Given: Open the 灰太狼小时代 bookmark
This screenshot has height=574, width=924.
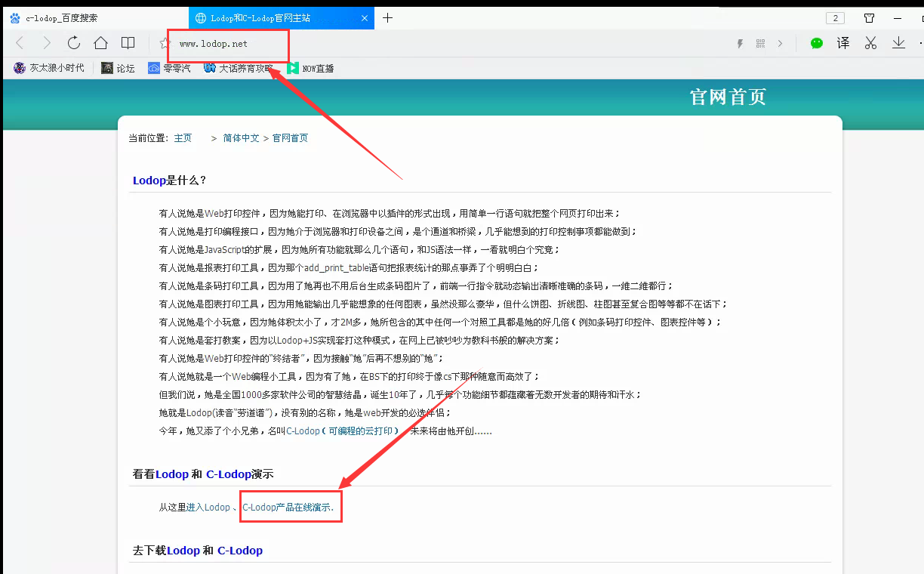Looking at the screenshot, I should point(49,68).
